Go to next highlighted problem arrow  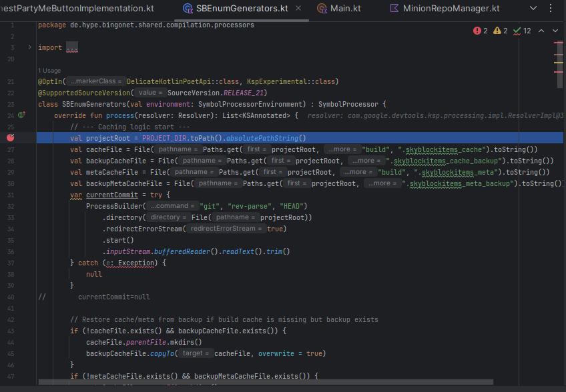(555, 31)
